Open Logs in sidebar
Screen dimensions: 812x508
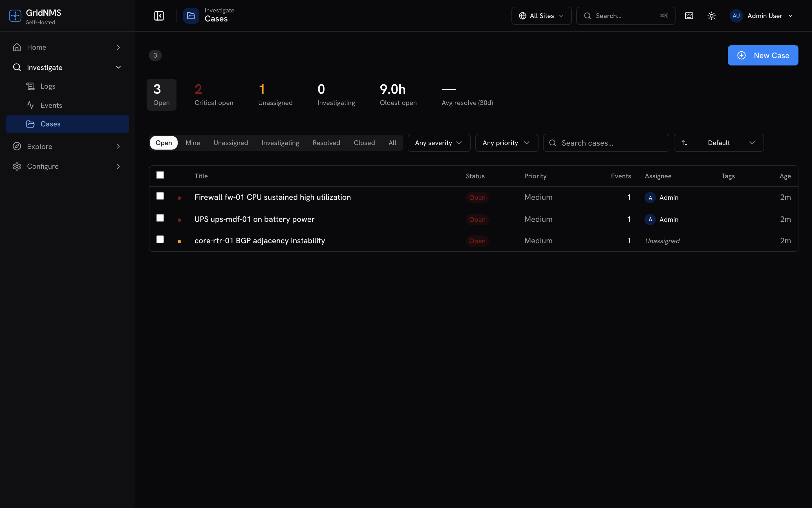click(67, 86)
